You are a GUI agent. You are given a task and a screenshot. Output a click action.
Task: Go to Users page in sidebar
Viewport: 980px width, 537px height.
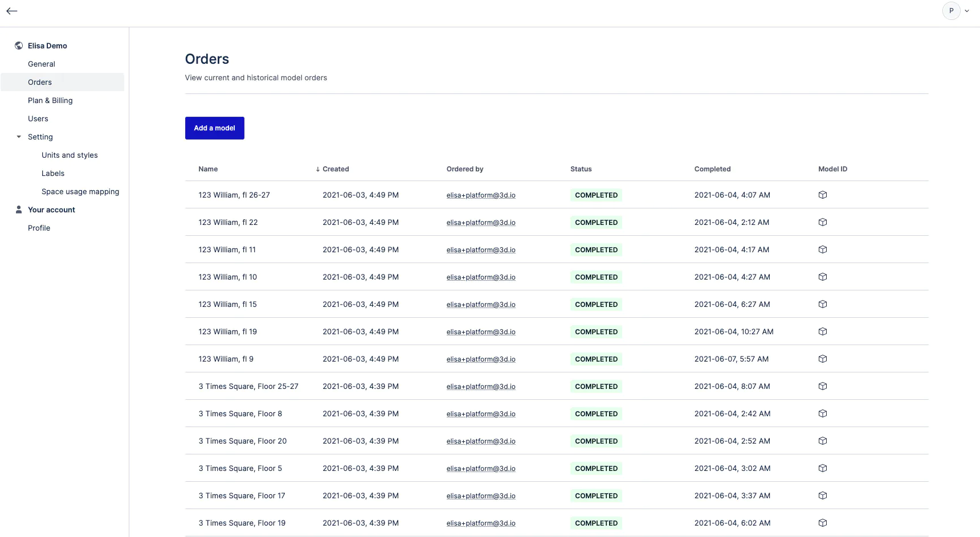[x=38, y=118]
